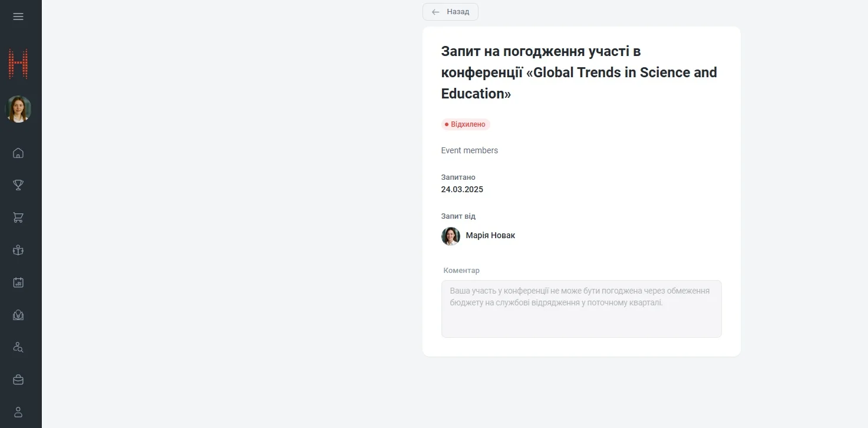This screenshot has width=868, height=428.
Task: Open the profile person icon at sidebar bottom
Action: tap(18, 411)
